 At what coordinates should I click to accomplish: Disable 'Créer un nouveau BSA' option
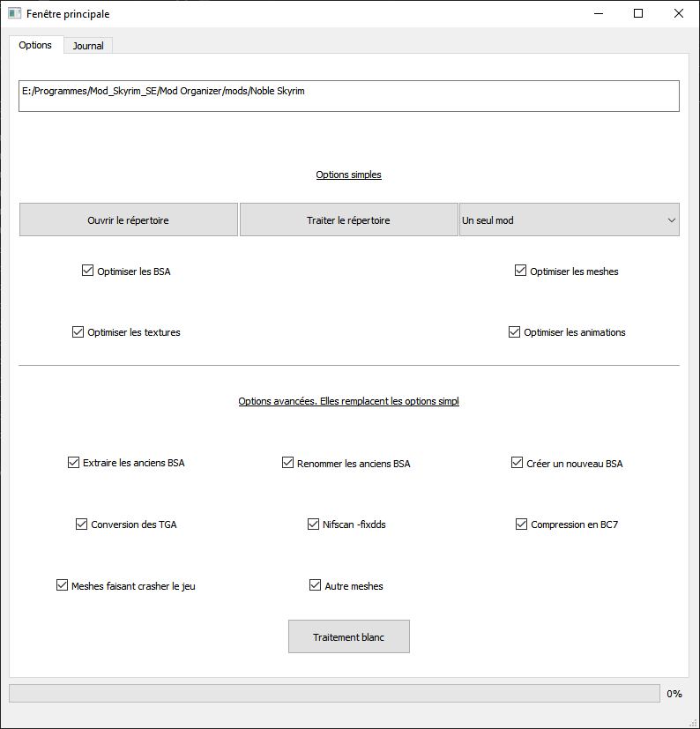click(x=518, y=463)
